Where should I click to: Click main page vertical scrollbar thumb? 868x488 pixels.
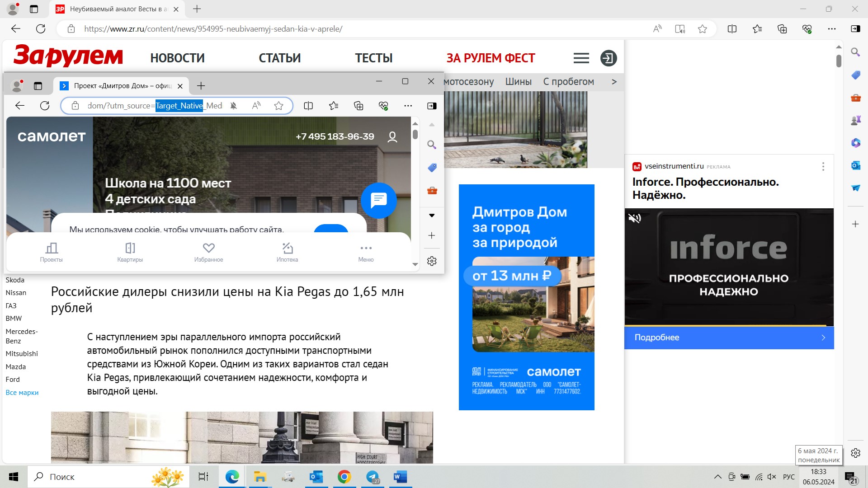tap(839, 61)
